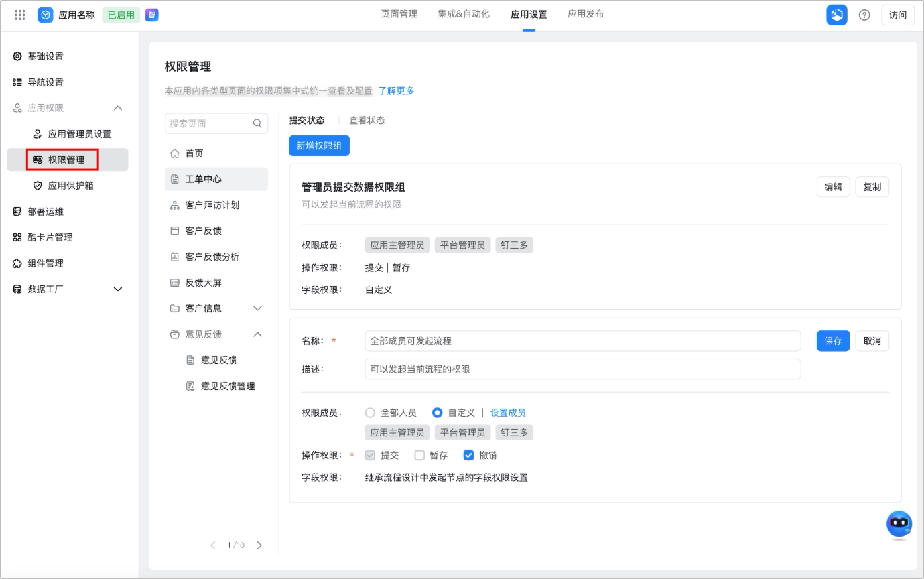Screen dimensions: 924x579
Task: Click the 基础设置 gear icon
Action: click(x=17, y=56)
